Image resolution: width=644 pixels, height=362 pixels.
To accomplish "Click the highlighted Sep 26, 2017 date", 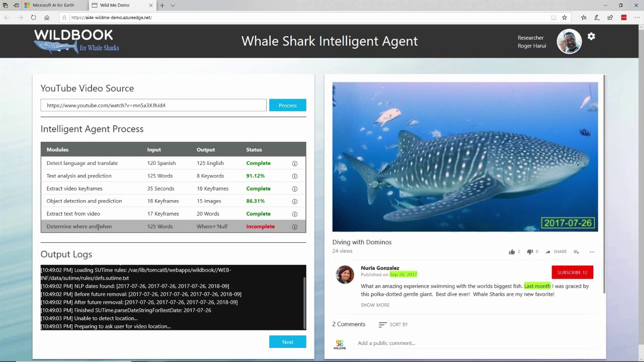I will click(403, 275).
